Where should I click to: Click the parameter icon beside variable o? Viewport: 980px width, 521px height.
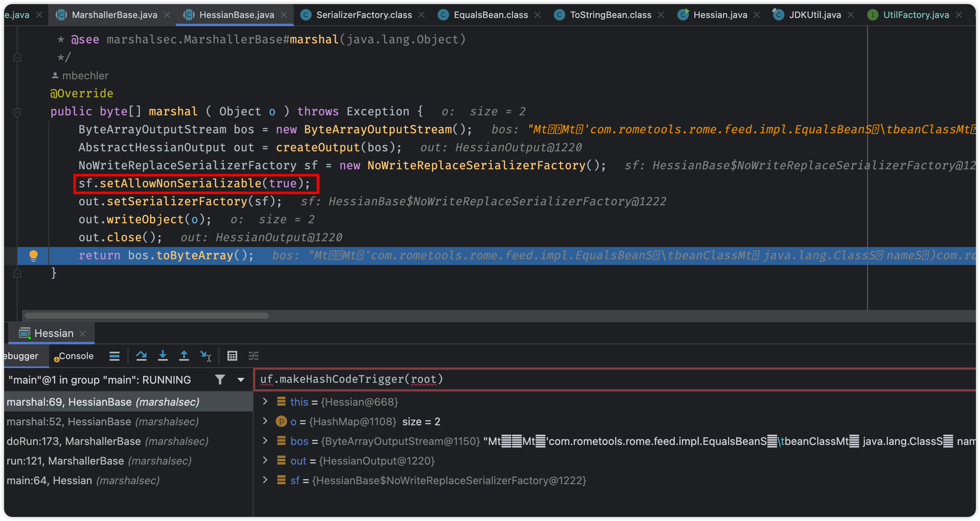[281, 421]
